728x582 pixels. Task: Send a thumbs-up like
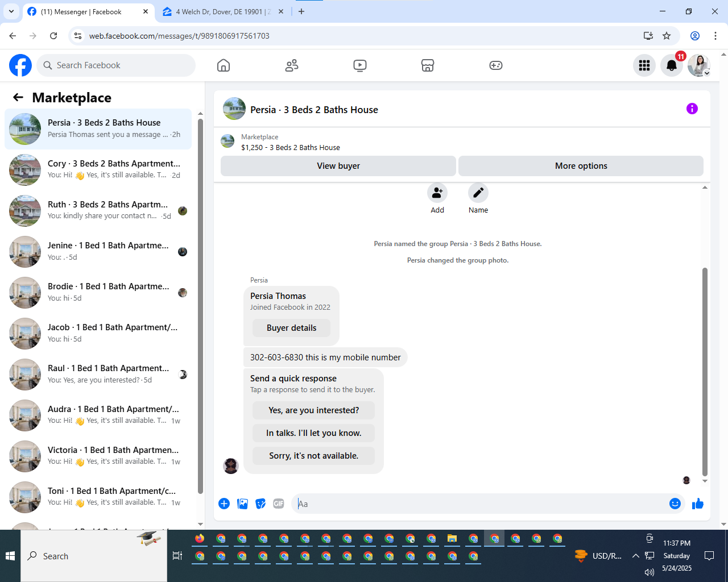click(698, 504)
